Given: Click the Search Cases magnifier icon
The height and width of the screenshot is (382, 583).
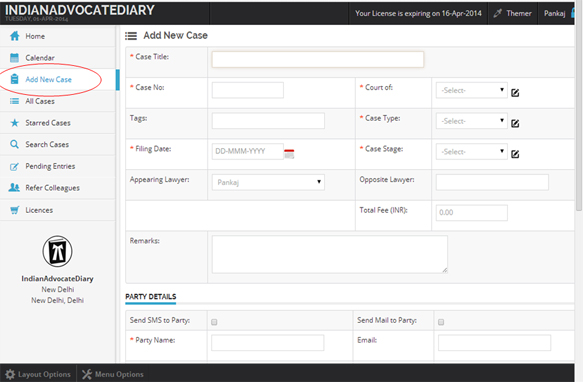Looking at the screenshot, I should 14,144.
